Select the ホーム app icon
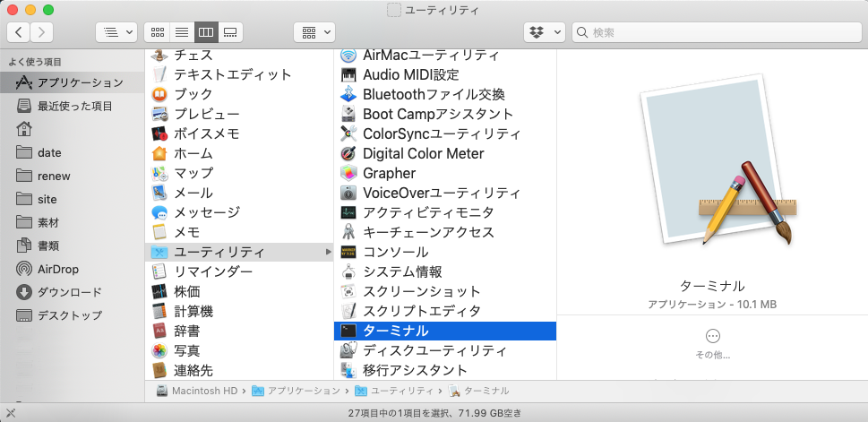 (159, 153)
